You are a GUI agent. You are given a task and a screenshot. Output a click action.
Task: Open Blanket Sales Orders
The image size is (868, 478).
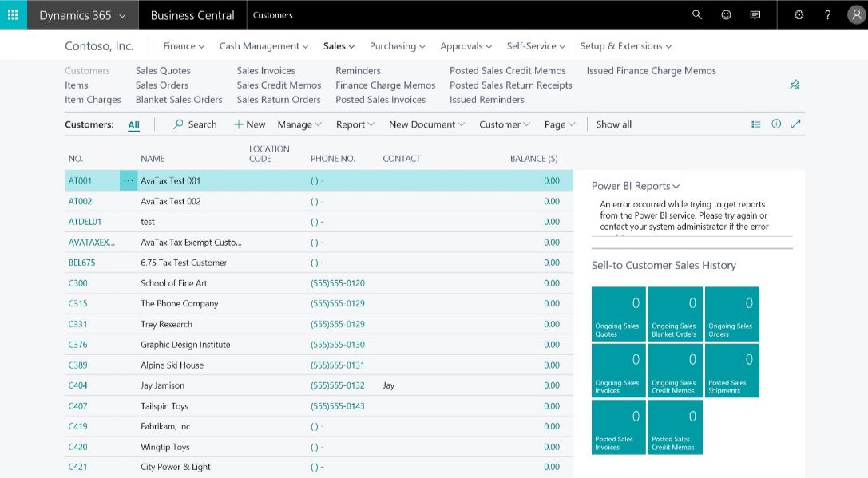(179, 100)
